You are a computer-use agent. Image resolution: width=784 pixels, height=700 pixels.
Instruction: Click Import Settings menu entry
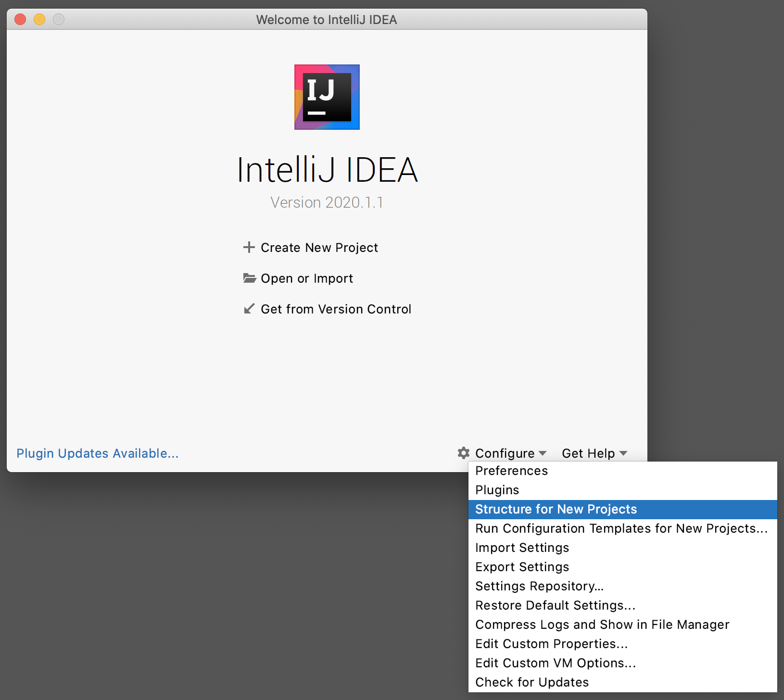point(522,548)
